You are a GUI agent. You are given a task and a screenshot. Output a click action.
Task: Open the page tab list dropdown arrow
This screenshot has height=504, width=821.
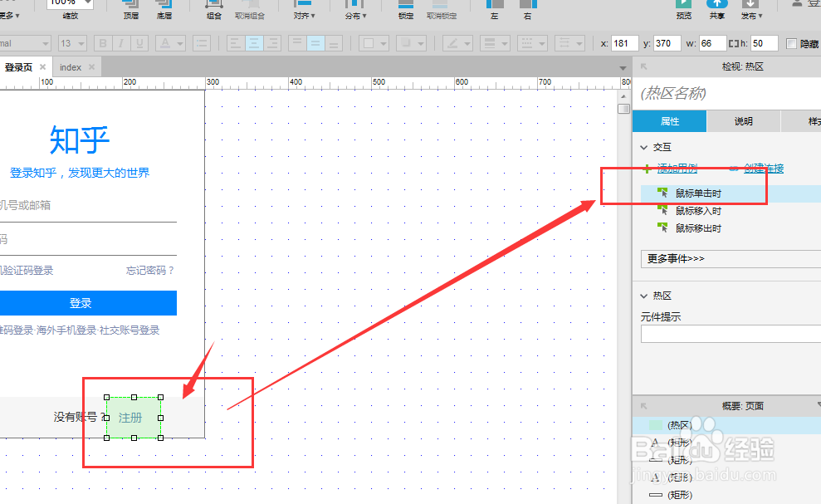tap(623, 68)
